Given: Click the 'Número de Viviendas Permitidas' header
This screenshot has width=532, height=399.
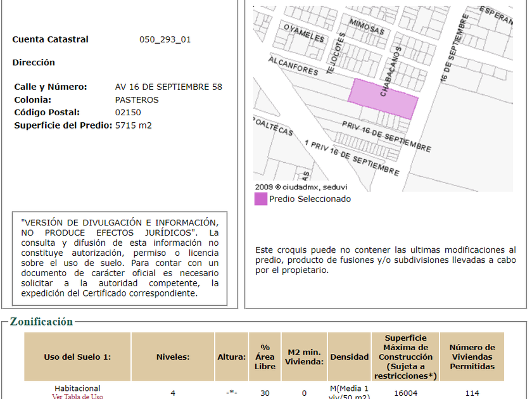Looking at the screenshot, I should pyautogui.click(x=472, y=357).
